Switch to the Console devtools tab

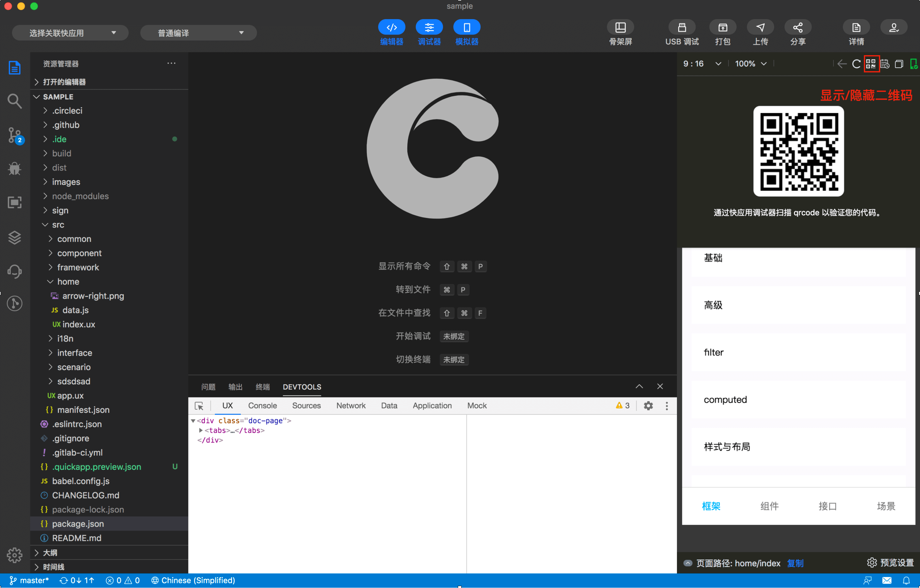[x=262, y=406]
